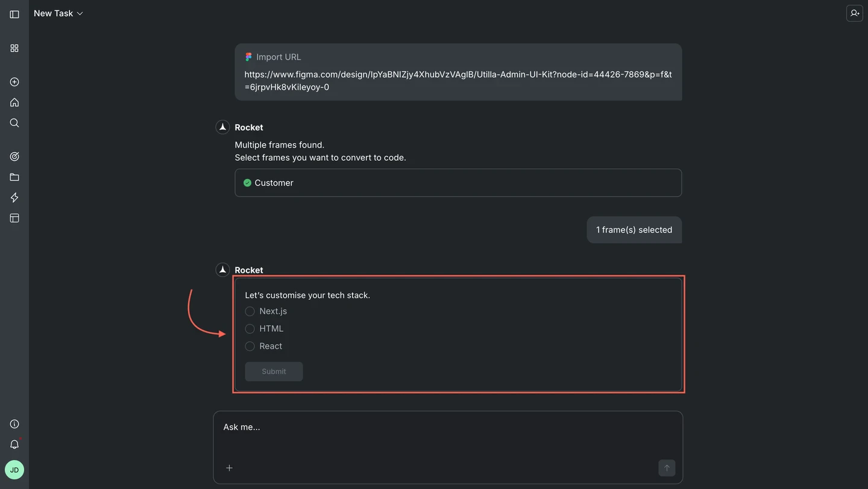The height and width of the screenshot is (489, 868).
Task: Open the projects folder icon
Action: (x=14, y=176)
